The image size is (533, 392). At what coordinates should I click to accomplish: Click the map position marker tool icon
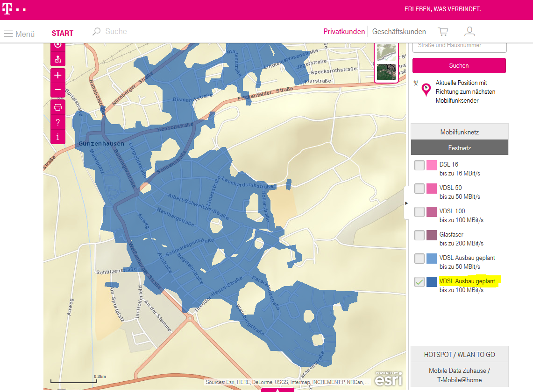[58, 59]
